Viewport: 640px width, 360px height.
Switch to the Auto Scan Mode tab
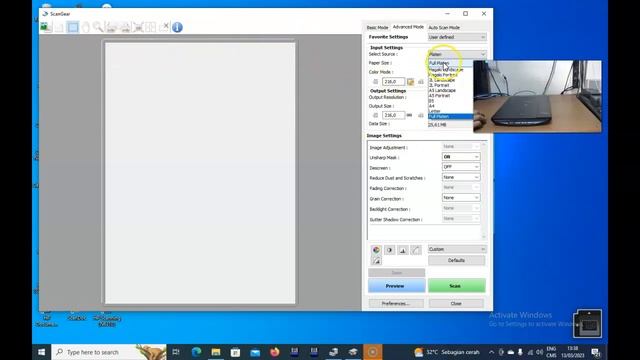point(444,27)
